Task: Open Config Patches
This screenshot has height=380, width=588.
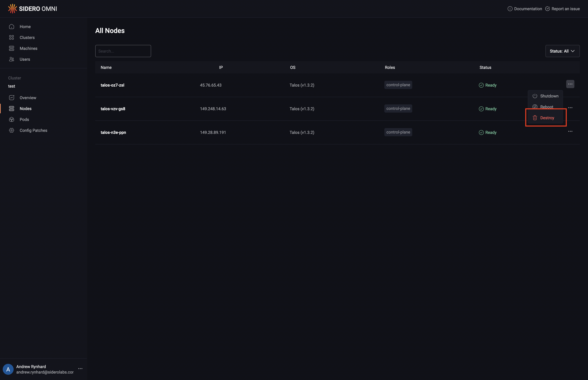Action: point(33,130)
